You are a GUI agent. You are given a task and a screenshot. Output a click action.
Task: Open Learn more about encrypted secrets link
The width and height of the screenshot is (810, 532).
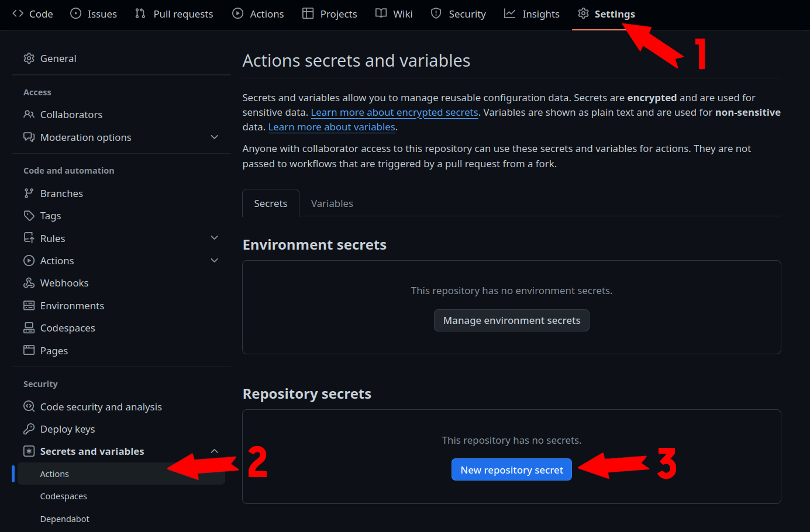394,112
